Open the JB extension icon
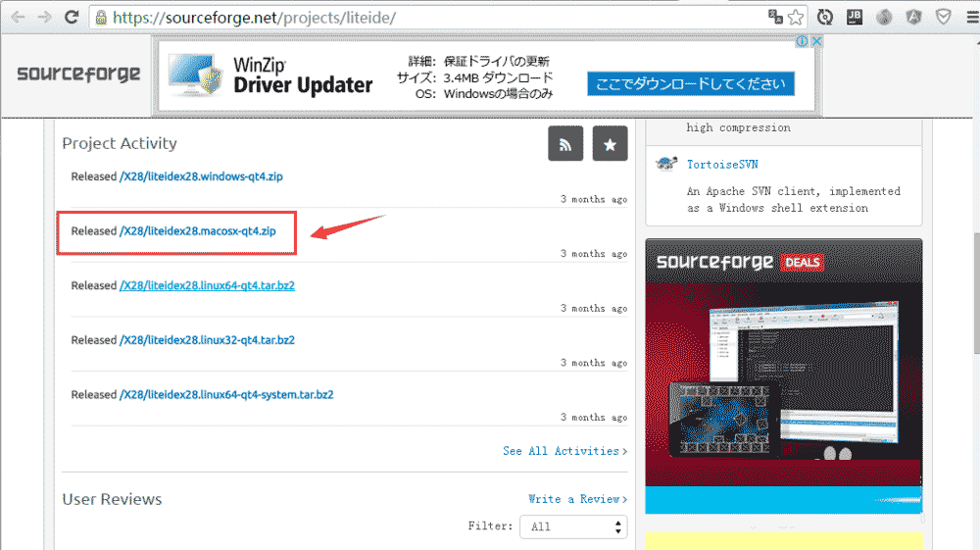The height and width of the screenshot is (550, 980). tap(855, 17)
